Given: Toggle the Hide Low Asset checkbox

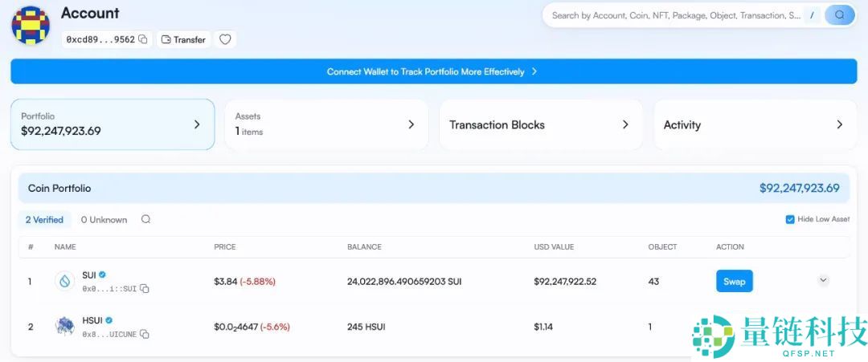Looking at the screenshot, I should point(790,219).
